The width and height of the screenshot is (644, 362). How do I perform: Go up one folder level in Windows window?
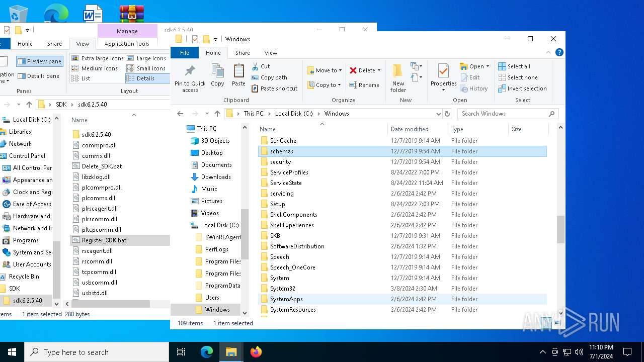pyautogui.click(x=217, y=114)
